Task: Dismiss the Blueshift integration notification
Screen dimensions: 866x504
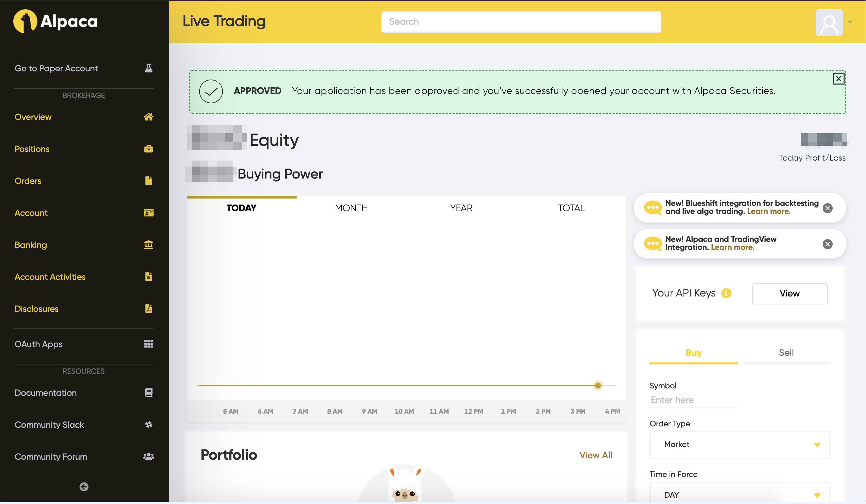Action: pos(828,208)
